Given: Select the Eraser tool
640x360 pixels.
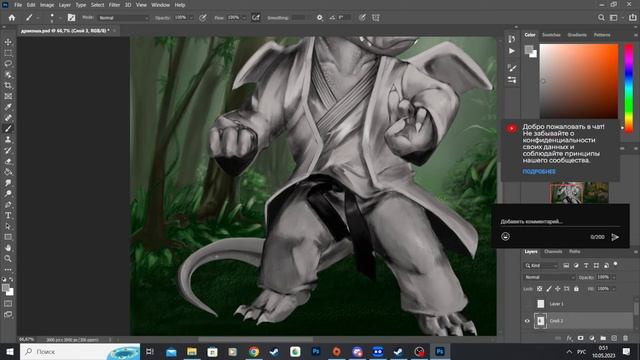Looking at the screenshot, I should coord(8,161).
